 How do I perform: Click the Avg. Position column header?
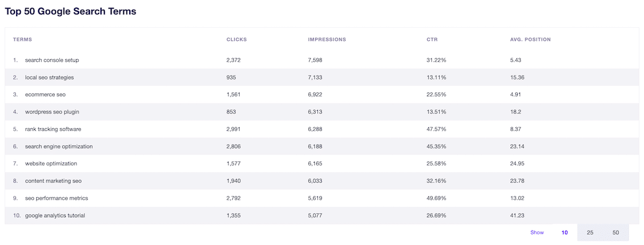[530, 40]
